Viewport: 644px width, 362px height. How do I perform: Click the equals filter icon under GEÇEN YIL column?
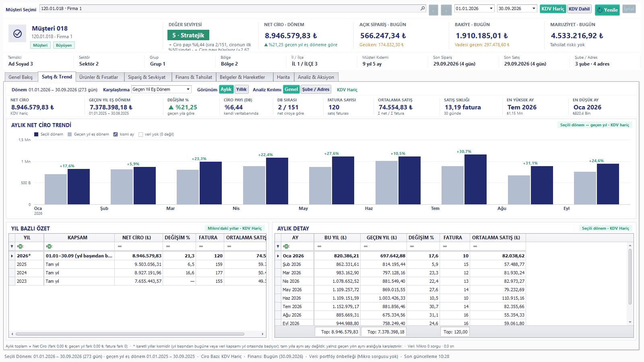365,246
